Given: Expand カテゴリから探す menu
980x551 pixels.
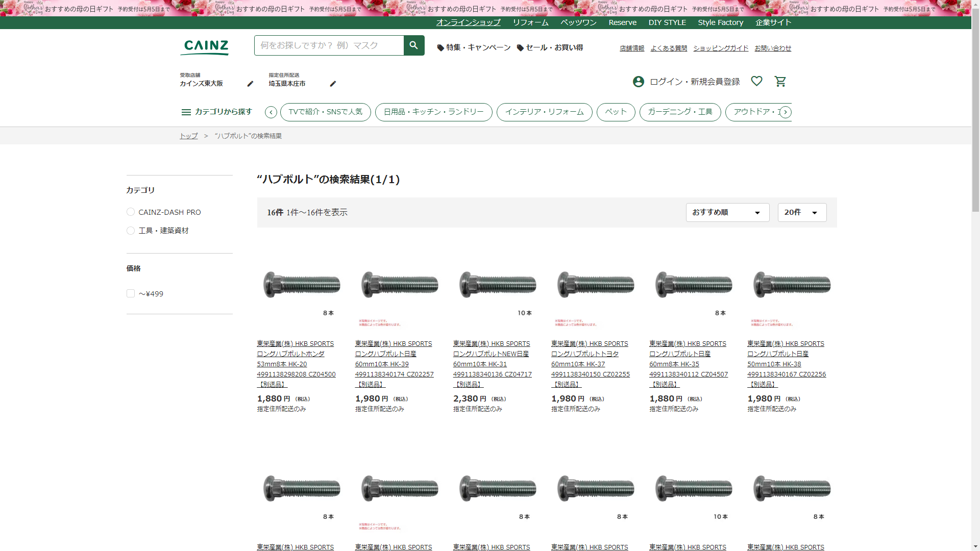Looking at the screenshot, I should point(217,112).
